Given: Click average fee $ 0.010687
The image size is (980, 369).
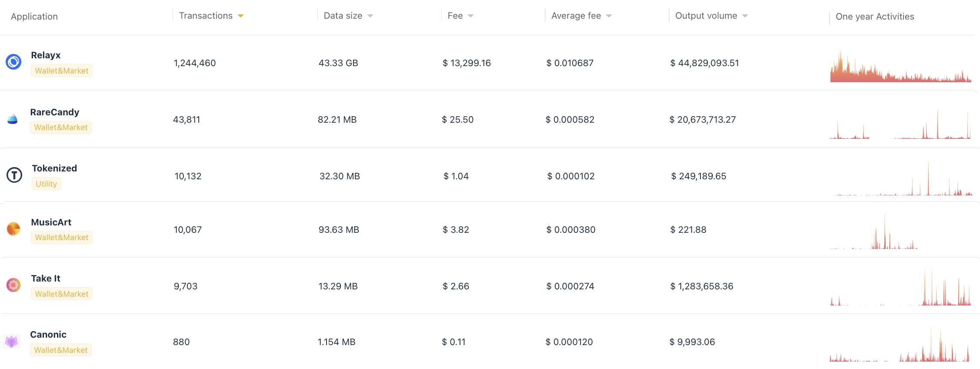Looking at the screenshot, I should (570, 63).
